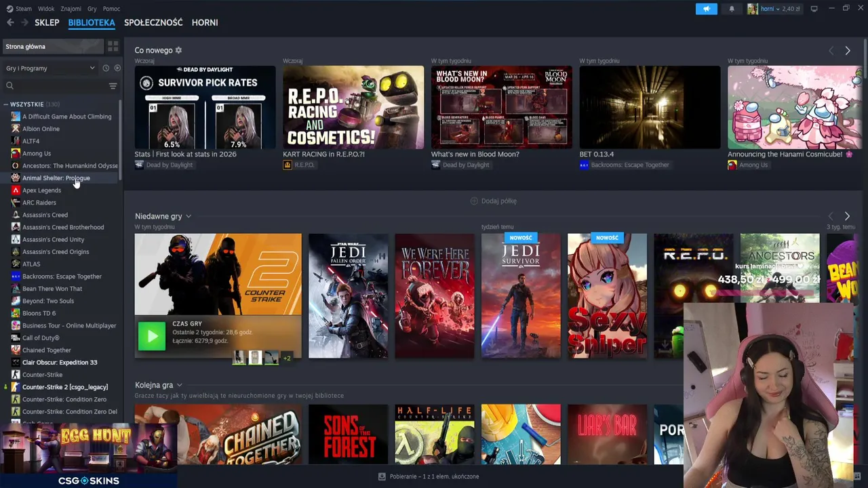
Task: Click the game list scrollbar
Action: [x=121, y=140]
